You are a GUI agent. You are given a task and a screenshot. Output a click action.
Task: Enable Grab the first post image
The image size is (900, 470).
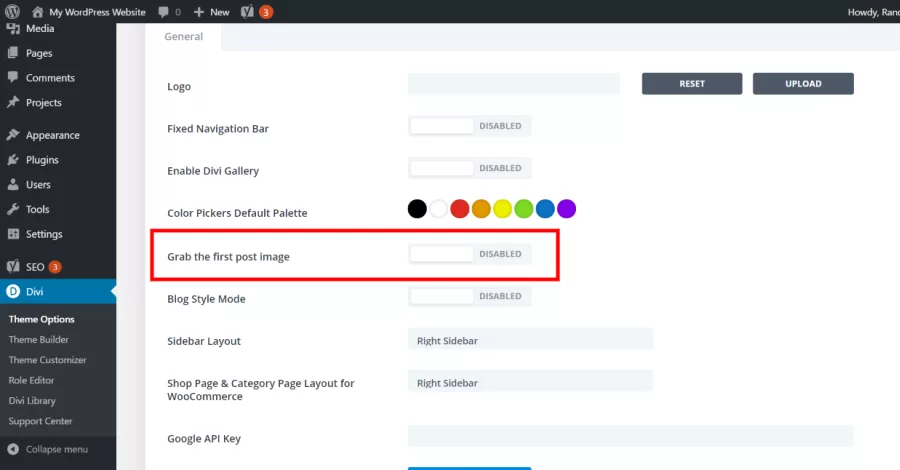pyautogui.click(x=470, y=254)
